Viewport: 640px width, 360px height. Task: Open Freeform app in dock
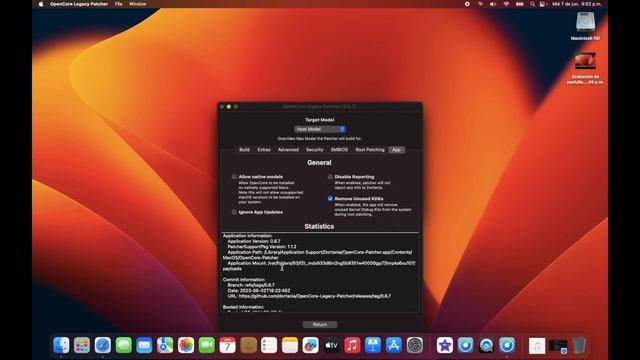[x=311, y=345]
